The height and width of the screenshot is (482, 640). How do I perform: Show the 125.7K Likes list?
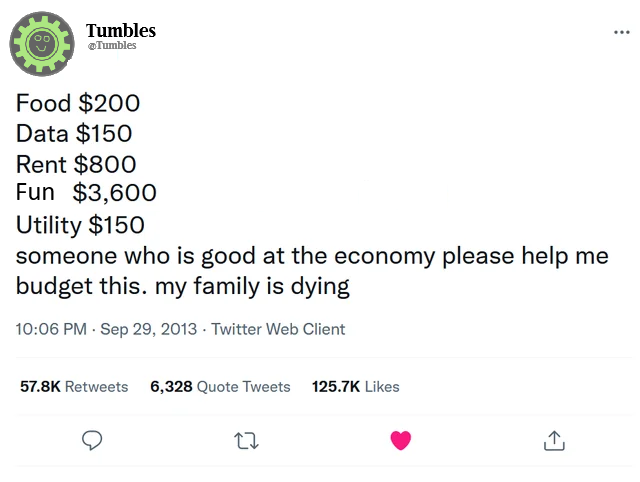[356, 386]
